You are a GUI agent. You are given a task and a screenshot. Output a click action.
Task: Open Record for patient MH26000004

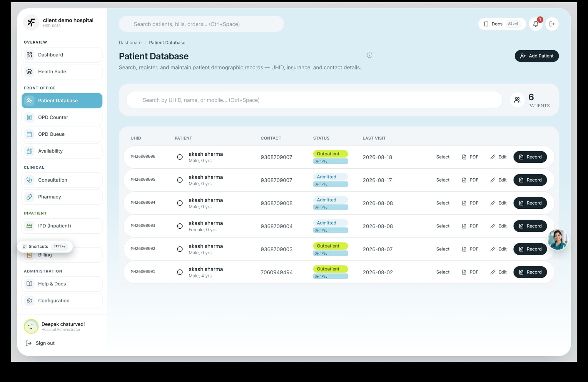click(x=530, y=203)
